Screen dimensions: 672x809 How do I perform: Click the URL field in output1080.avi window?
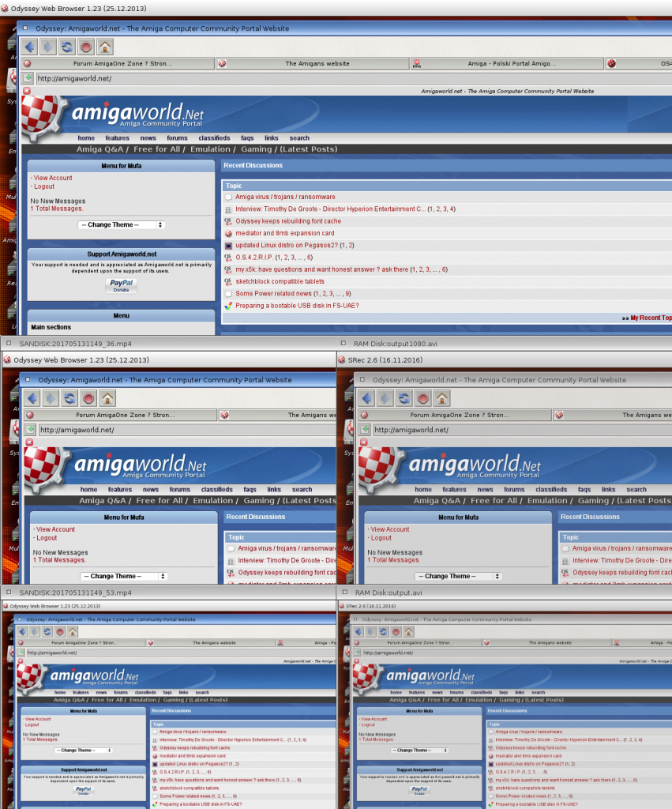pos(522,430)
